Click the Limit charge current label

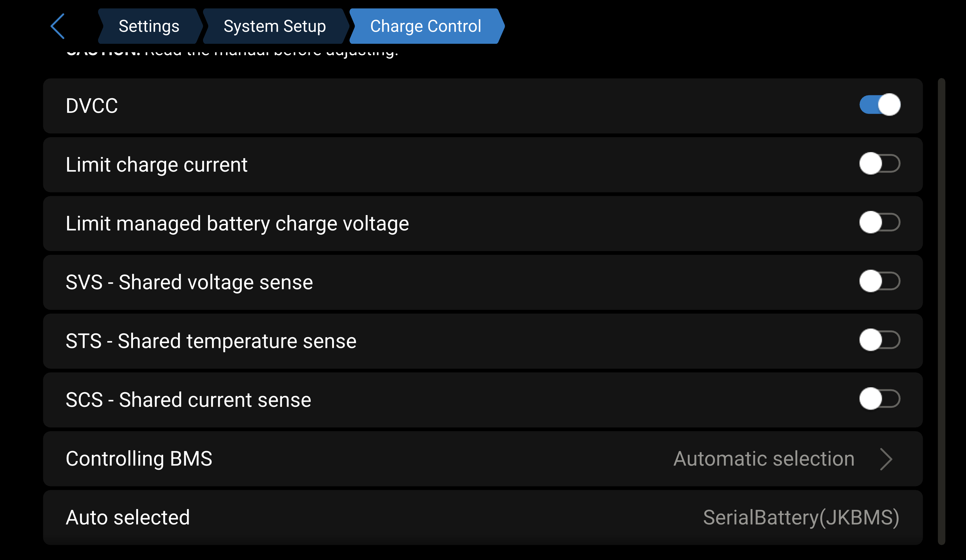coord(157,165)
